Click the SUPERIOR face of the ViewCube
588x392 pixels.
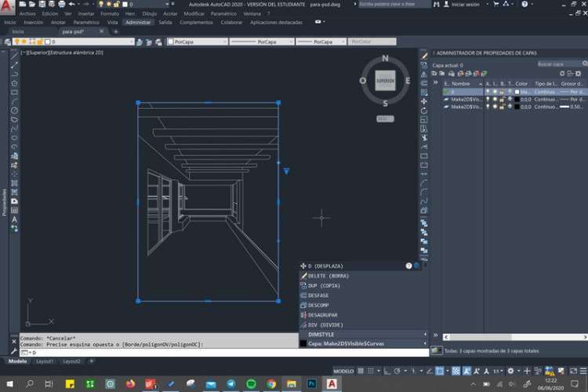pos(385,82)
